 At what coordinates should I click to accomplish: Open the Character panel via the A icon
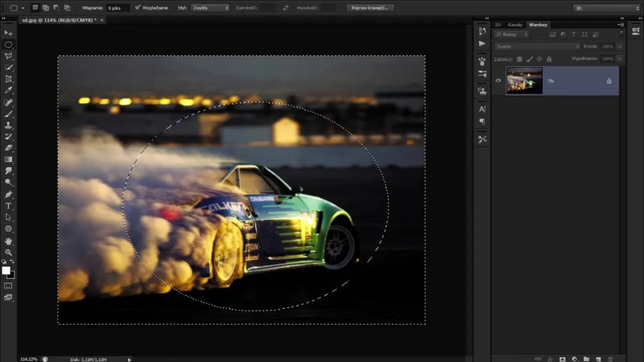click(x=482, y=109)
